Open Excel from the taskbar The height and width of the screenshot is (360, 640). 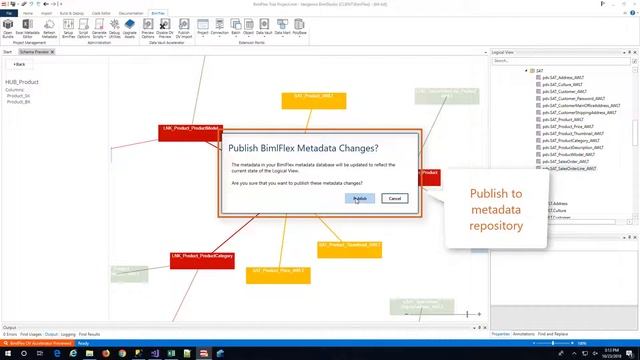click(171, 353)
